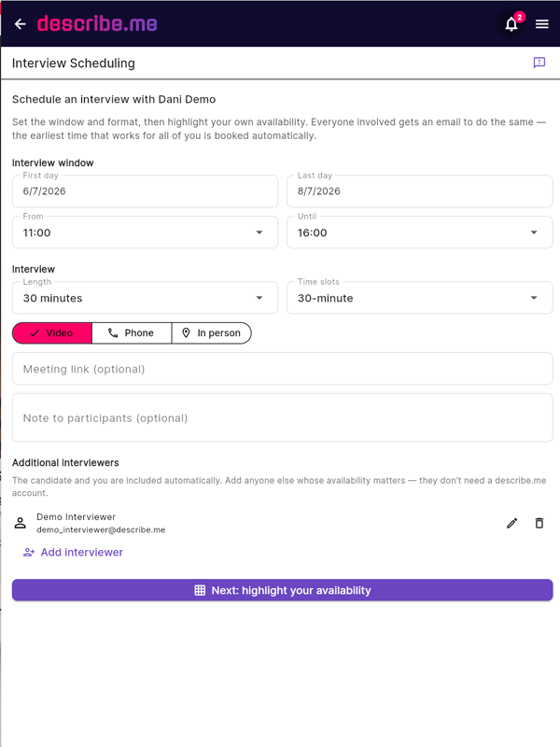Viewport: 560px width, 747px height.
Task: Focus the Meeting link field
Action: 283,369
